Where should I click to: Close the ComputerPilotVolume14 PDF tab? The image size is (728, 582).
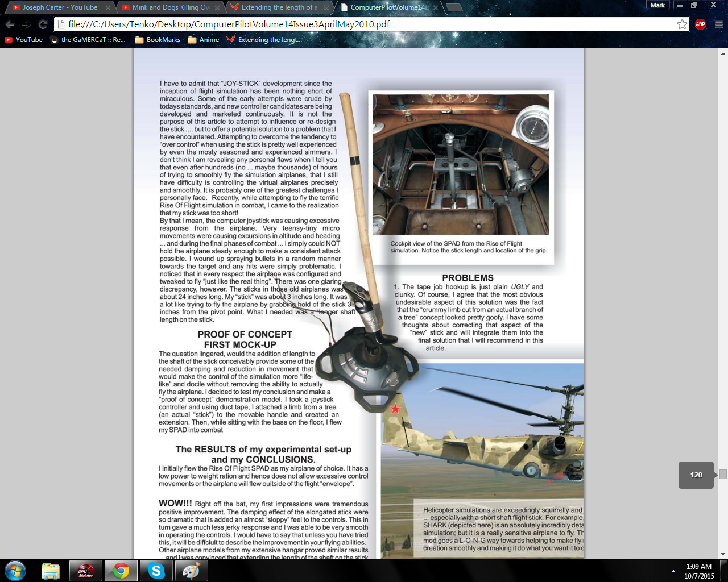435,7
